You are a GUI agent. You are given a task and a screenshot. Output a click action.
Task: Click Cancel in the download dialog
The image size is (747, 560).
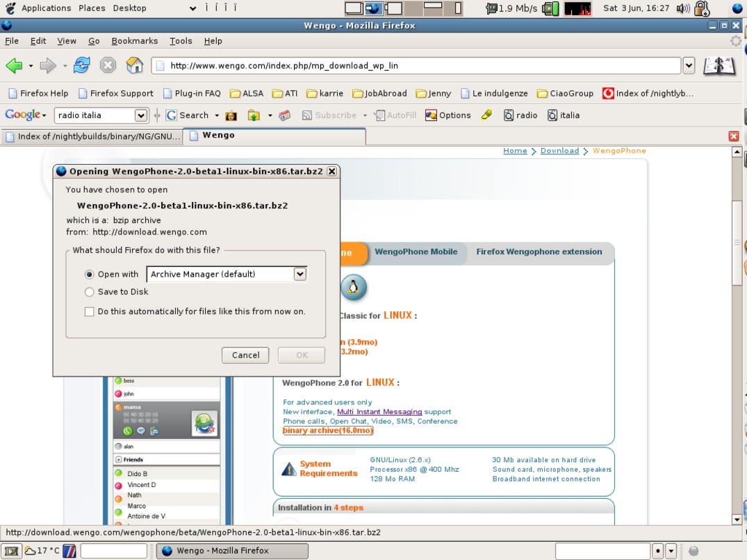point(245,355)
